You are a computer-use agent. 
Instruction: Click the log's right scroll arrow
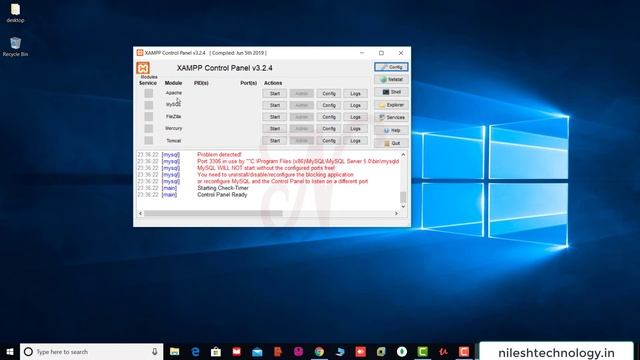click(396, 213)
